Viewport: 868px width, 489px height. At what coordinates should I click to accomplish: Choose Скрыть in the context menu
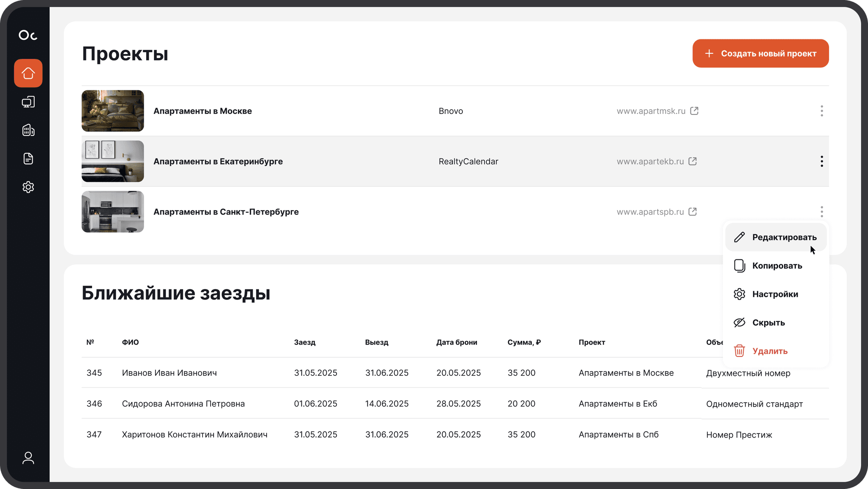pos(768,323)
